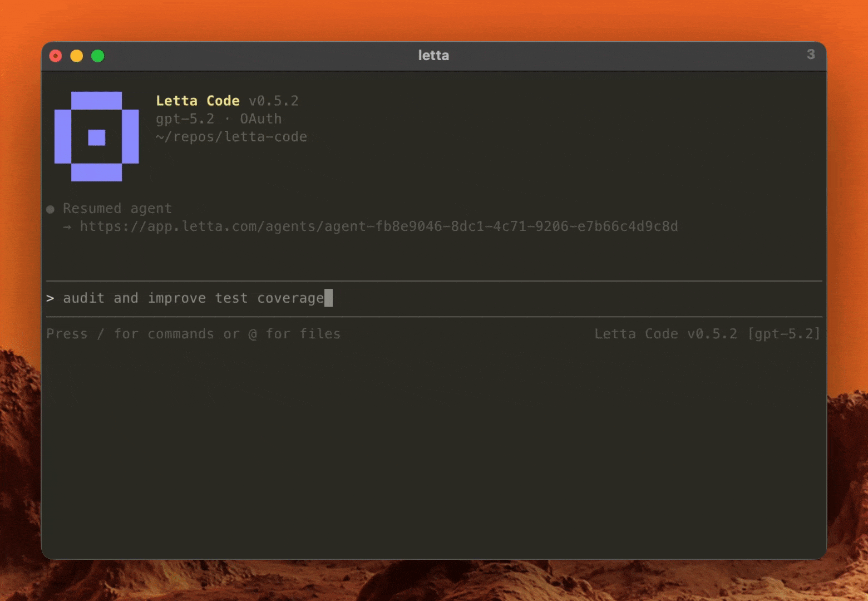This screenshot has width=868, height=601.
Task: Click the v0.5.2 version beside Letta Code heading
Action: pos(273,101)
